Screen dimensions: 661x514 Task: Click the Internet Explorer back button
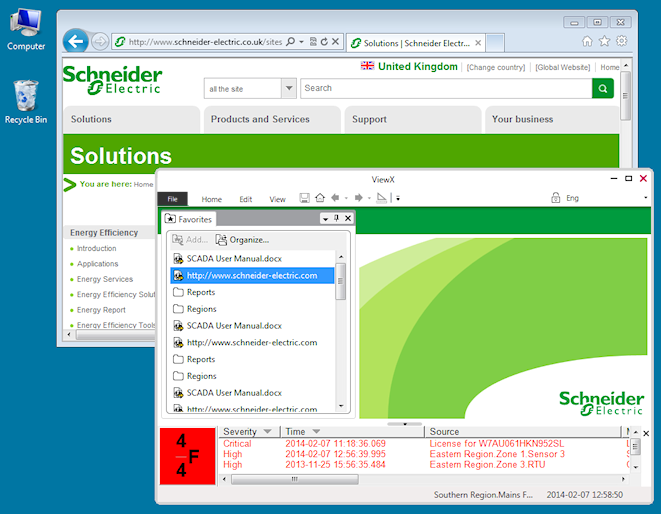75,41
